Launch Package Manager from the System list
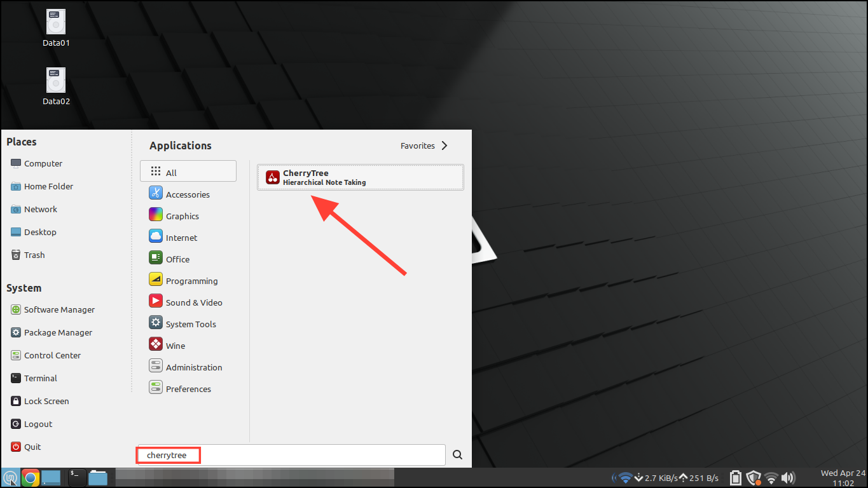This screenshot has width=868, height=488. [x=52, y=332]
